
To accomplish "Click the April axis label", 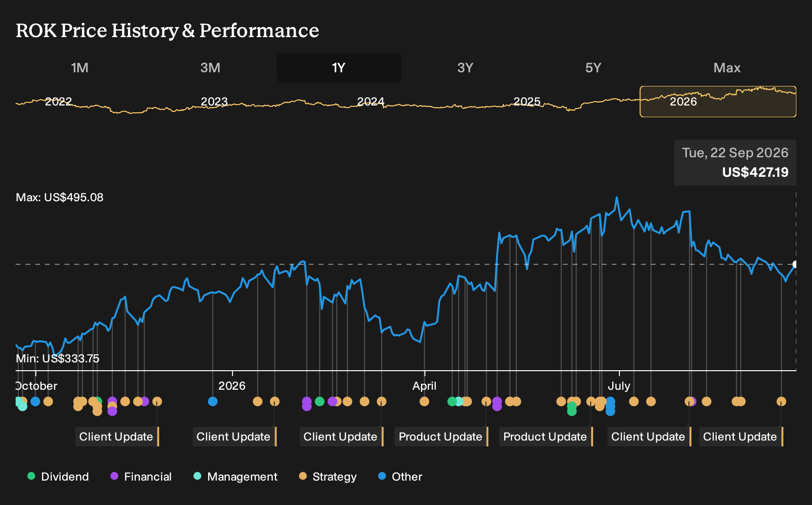I will [x=424, y=386].
